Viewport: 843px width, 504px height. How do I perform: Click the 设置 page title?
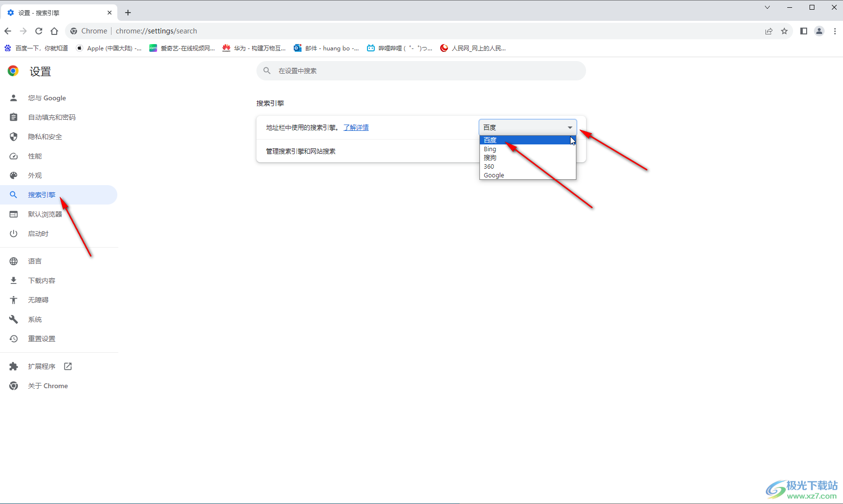[x=40, y=72]
